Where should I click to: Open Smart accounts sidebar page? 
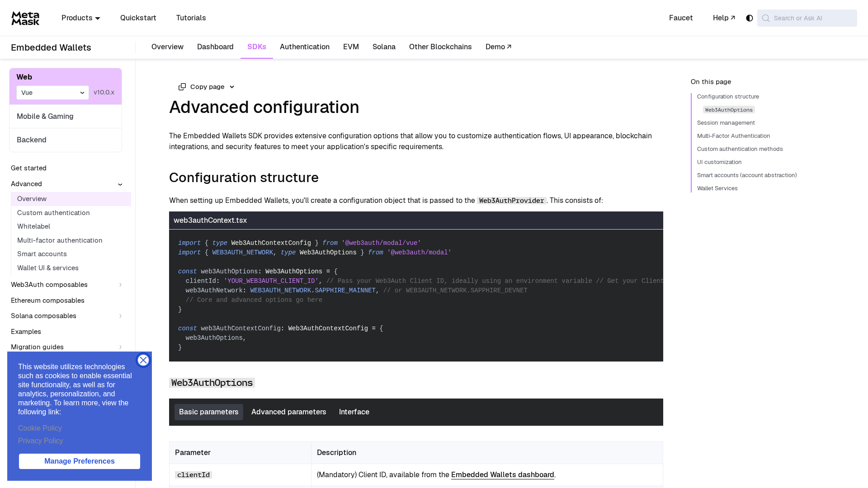tap(42, 254)
